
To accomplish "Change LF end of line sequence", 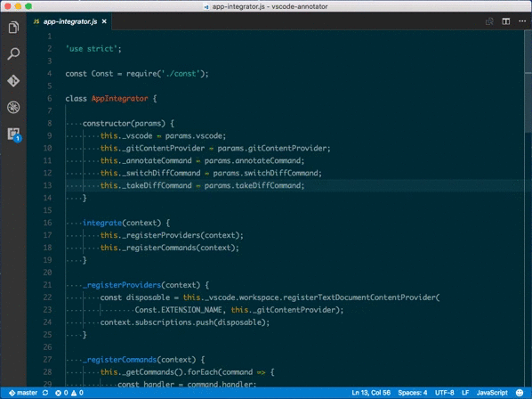I will (x=465, y=393).
